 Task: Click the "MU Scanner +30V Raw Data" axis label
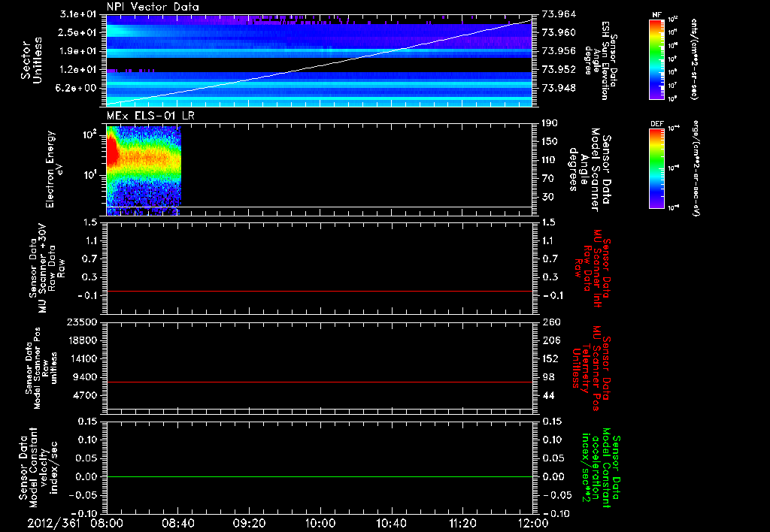47,268
